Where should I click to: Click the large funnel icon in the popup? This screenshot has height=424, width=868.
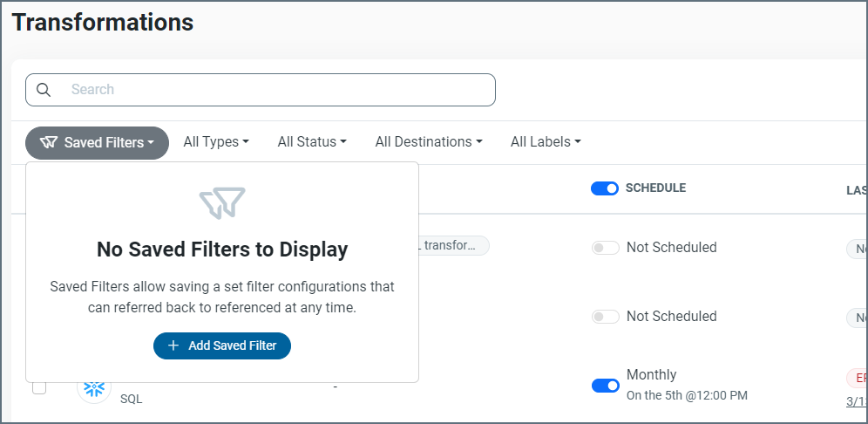tap(221, 203)
